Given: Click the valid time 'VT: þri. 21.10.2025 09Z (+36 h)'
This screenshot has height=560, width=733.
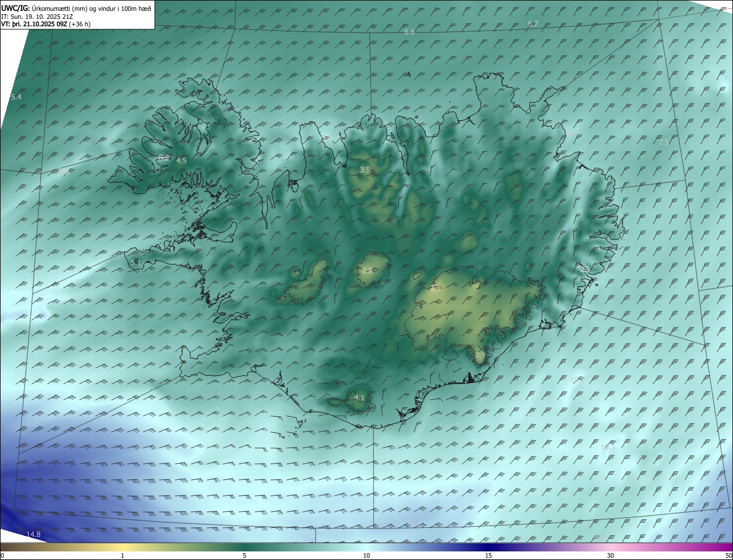Looking at the screenshot, I should (x=46, y=24).
